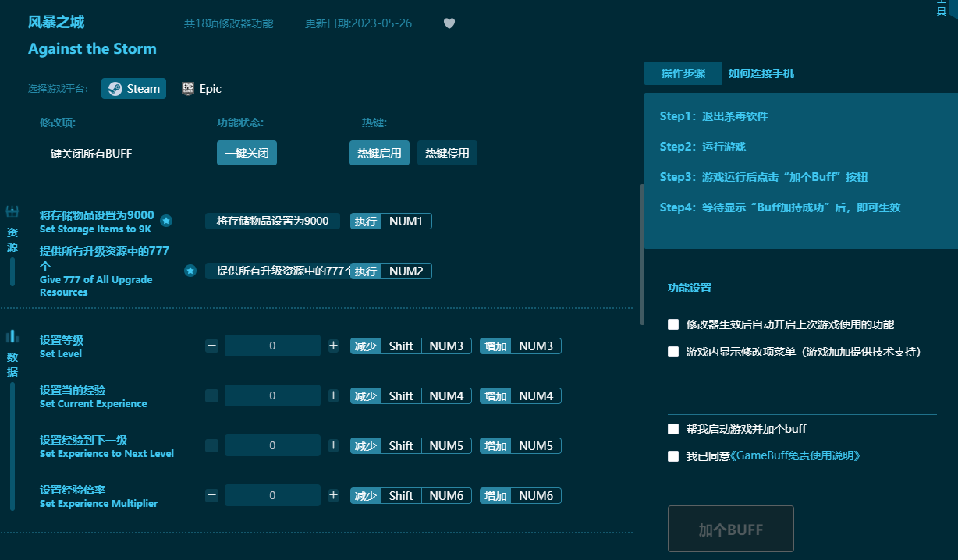Image resolution: width=958 pixels, height=560 pixels.
Task: Click the Set Experience Multiplier value field
Action: click(x=272, y=495)
